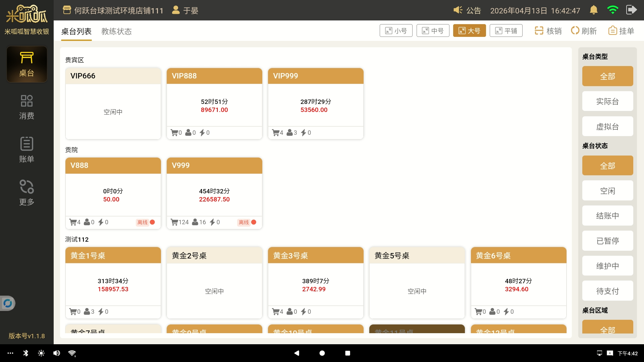Open the VIP888 table card

pos(214,104)
